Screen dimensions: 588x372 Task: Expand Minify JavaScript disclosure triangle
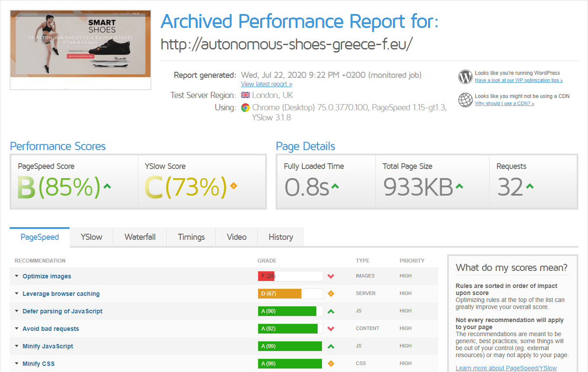tap(17, 346)
